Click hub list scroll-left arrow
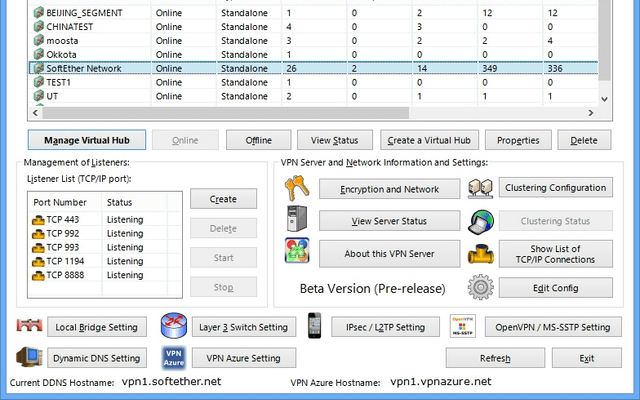 (35, 113)
